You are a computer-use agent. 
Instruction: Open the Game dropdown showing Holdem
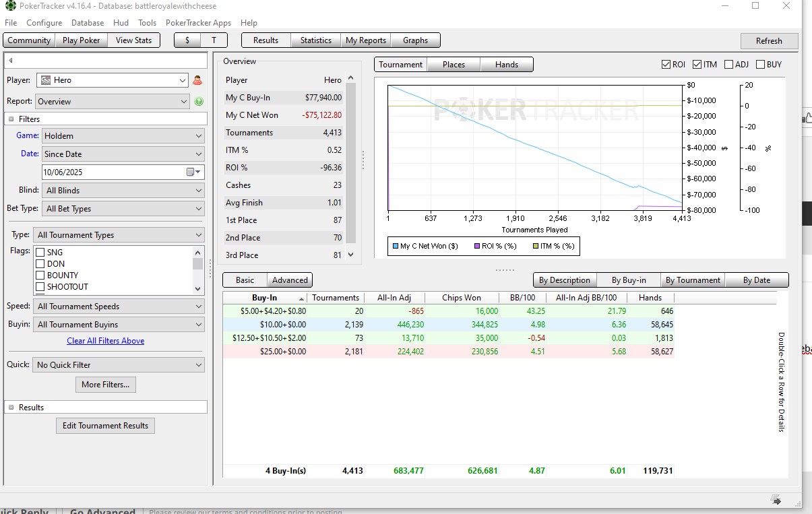pos(123,135)
